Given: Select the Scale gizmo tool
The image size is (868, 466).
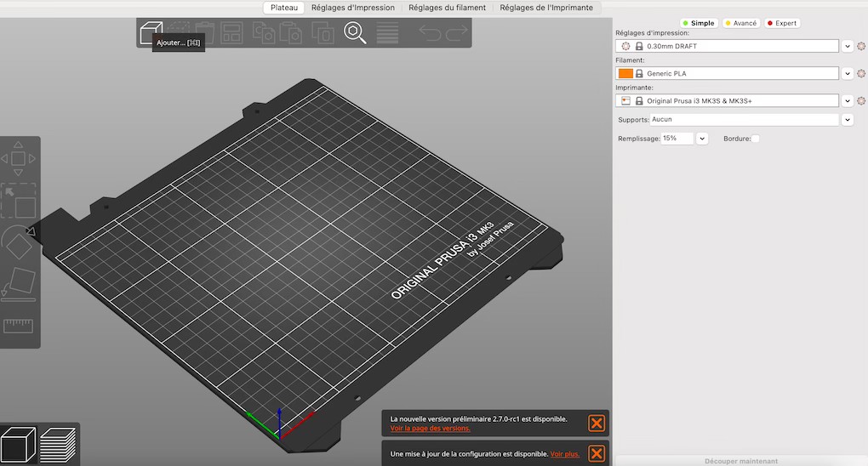Looking at the screenshot, I should pos(18,201).
